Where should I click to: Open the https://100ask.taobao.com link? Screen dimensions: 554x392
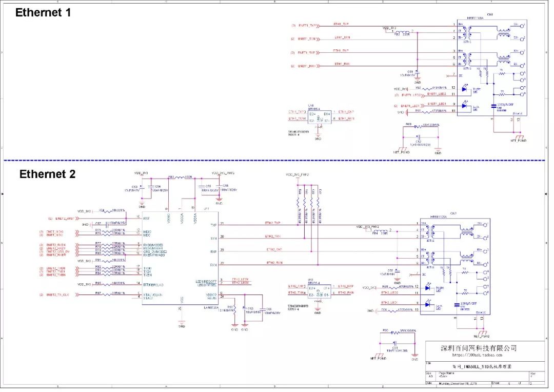click(478, 355)
